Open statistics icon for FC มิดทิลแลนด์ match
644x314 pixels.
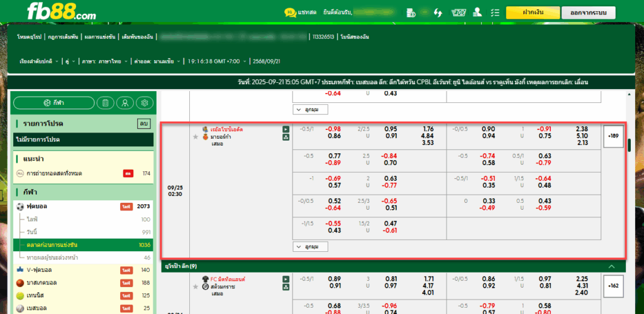[286, 288]
